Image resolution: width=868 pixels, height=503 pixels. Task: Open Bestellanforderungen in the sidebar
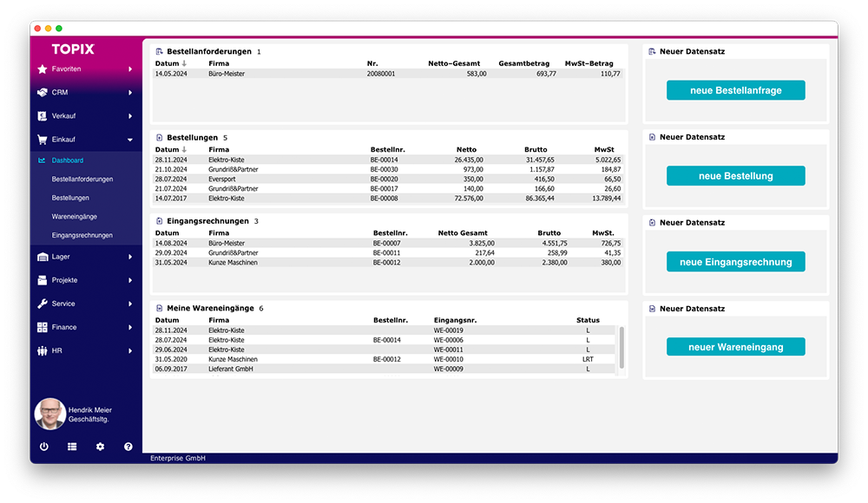point(82,180)
